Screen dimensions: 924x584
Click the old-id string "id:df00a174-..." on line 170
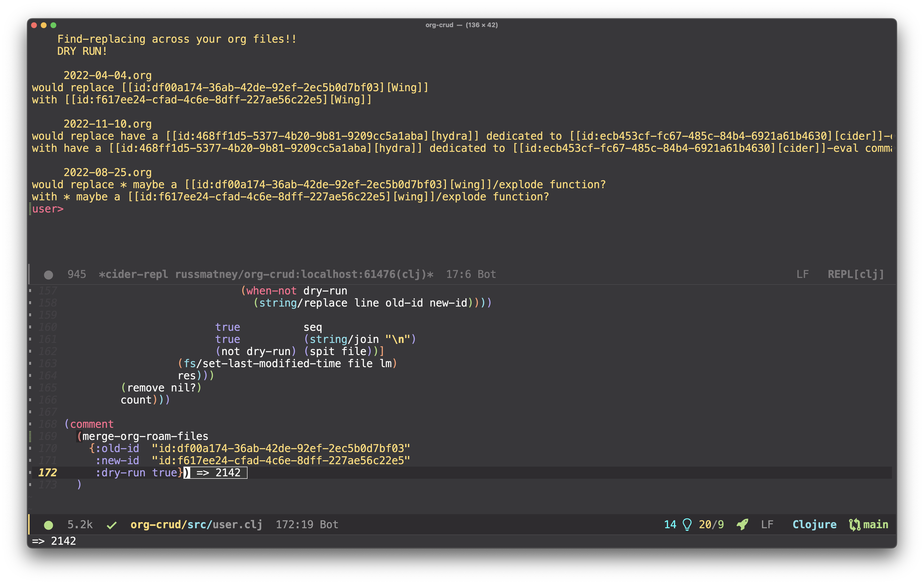(281, 448)
